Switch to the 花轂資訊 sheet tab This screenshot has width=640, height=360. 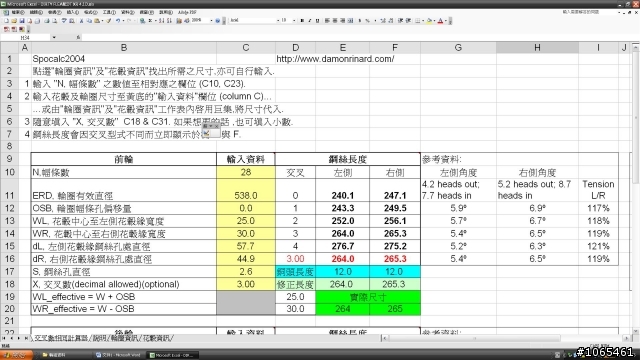point(157,338)
